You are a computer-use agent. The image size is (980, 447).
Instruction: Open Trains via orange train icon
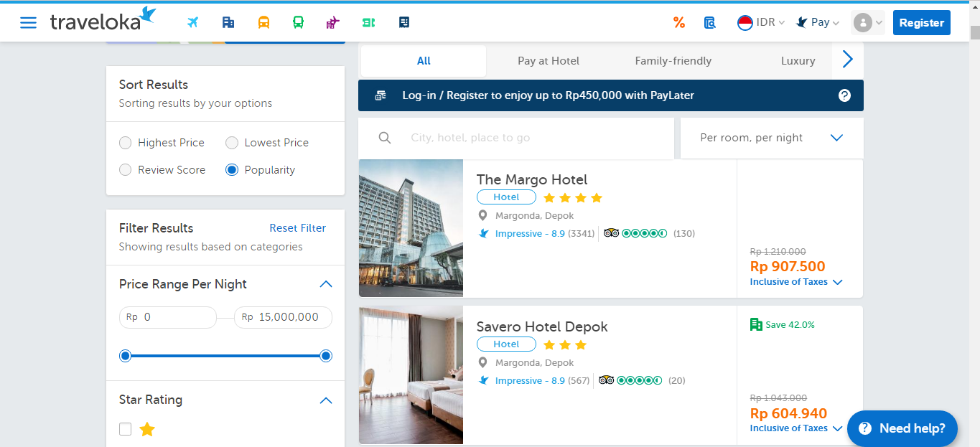click(x=263, y=22)
